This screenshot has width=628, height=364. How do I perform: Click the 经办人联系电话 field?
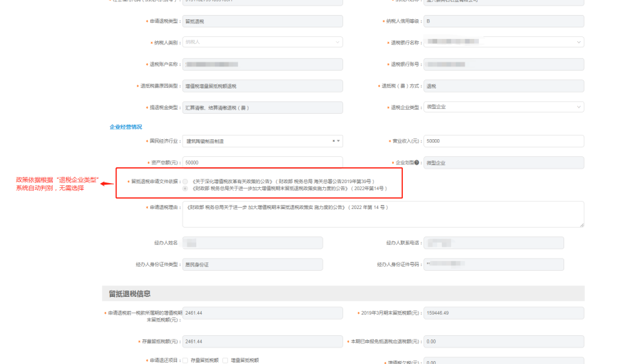494,243
